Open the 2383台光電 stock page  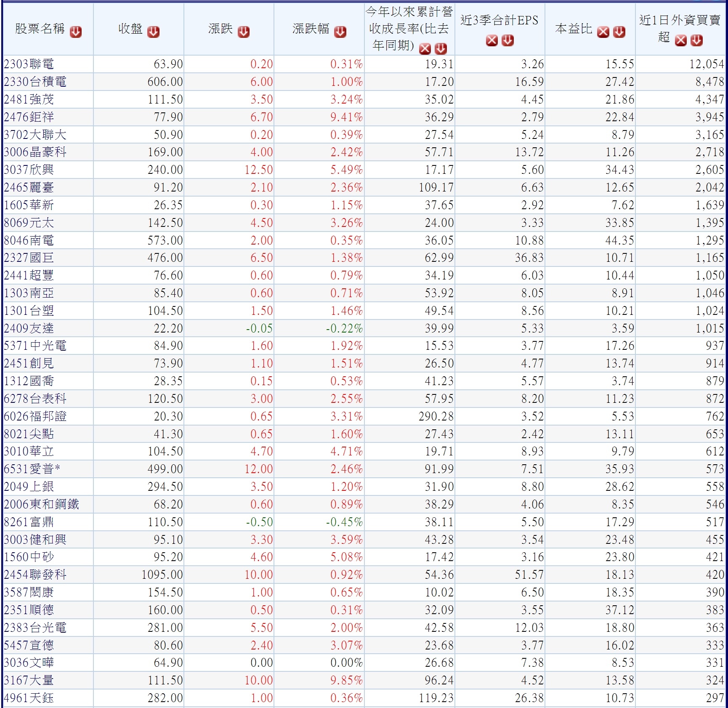coord(35,628)
